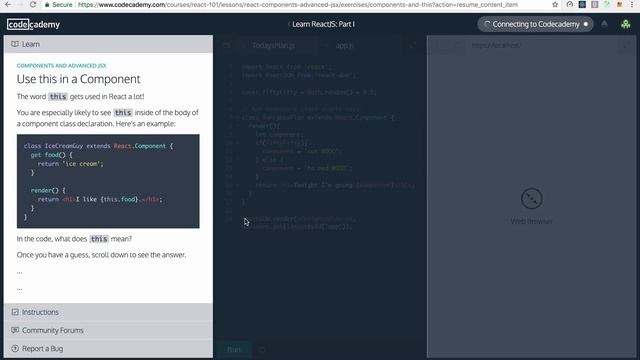Click Connecting to Codecademy status pill
This screenshot has width=640, height=360.
coord(535,24)
